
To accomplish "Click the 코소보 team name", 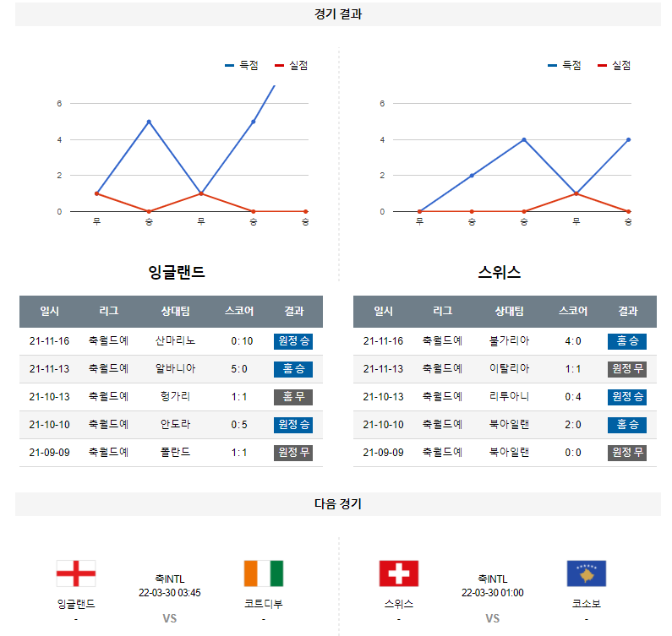I will click(587, 604).
